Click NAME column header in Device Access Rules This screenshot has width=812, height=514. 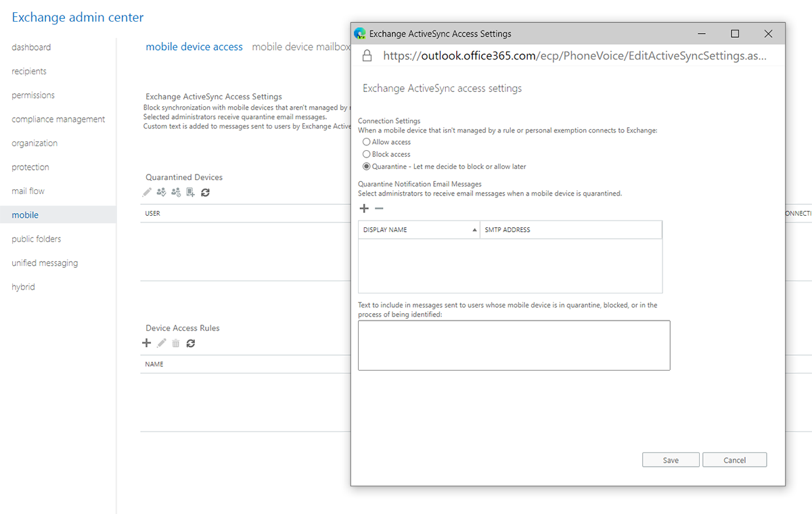154,365
